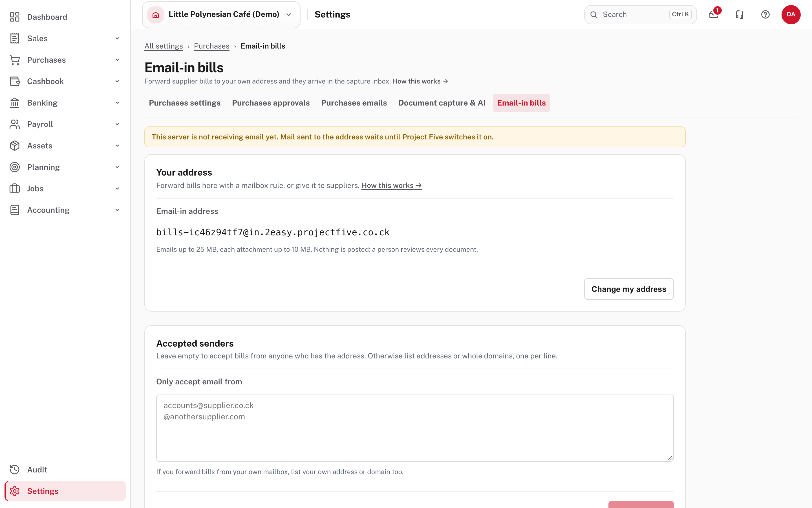Expand the Accounting menu chevron
This screenshot has height=508, width=812.
point(117,210)
